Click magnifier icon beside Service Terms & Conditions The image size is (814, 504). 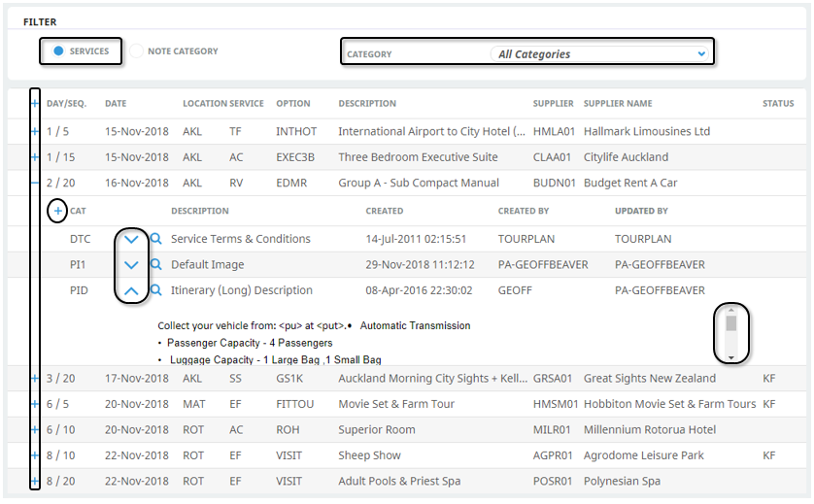click(x=155, y=239)
